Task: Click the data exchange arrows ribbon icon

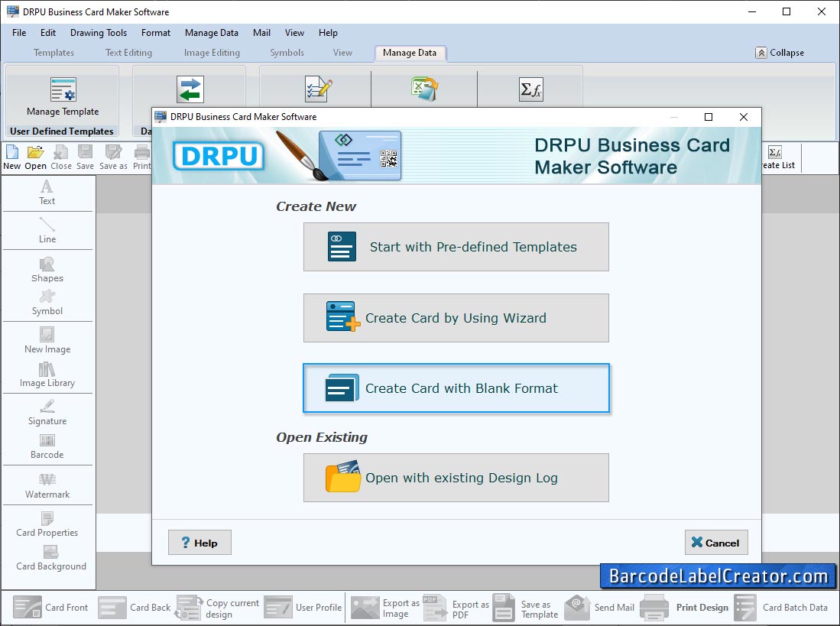Action: click(x=190, y=89)
